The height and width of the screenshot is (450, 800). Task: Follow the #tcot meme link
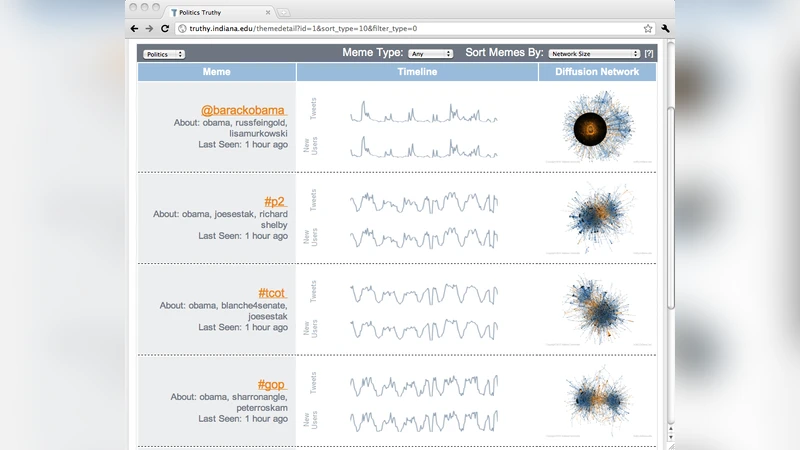click(272, 292)
